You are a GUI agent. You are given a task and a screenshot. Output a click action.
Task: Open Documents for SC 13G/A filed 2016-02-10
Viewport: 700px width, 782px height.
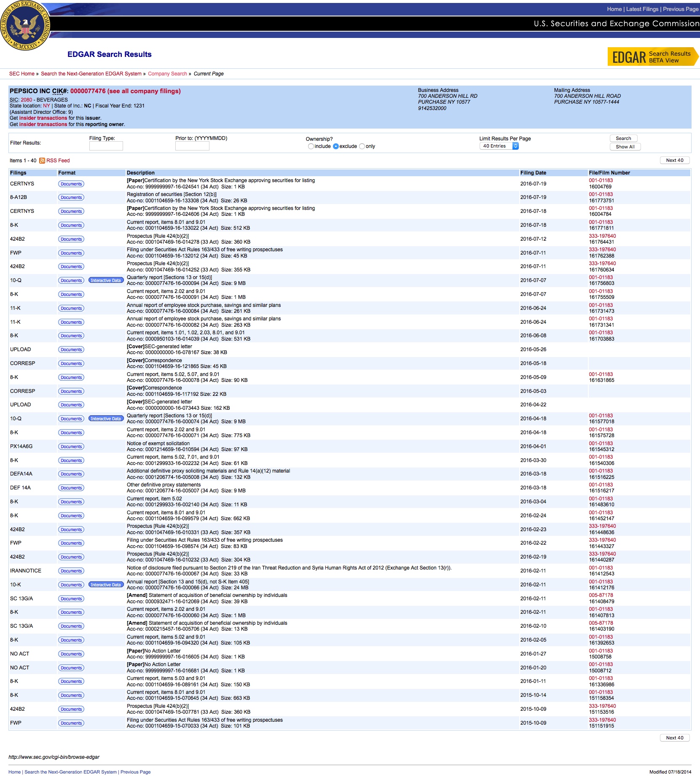click(71, 626)
